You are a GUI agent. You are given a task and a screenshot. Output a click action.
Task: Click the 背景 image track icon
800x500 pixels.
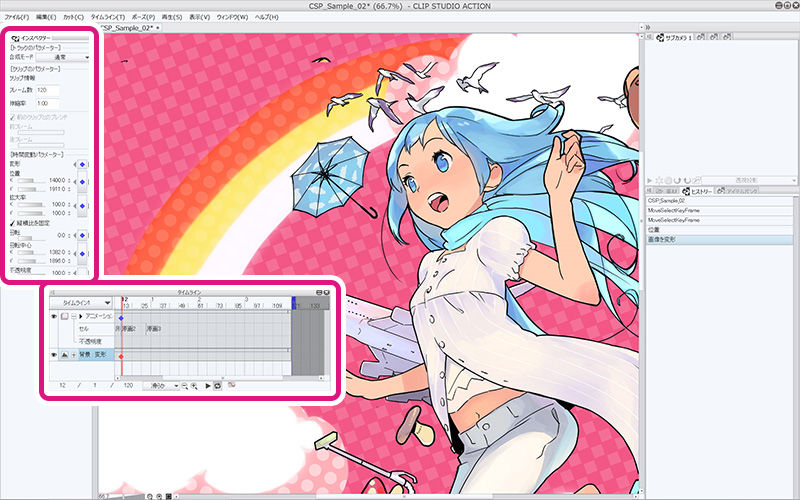point(65,355)
